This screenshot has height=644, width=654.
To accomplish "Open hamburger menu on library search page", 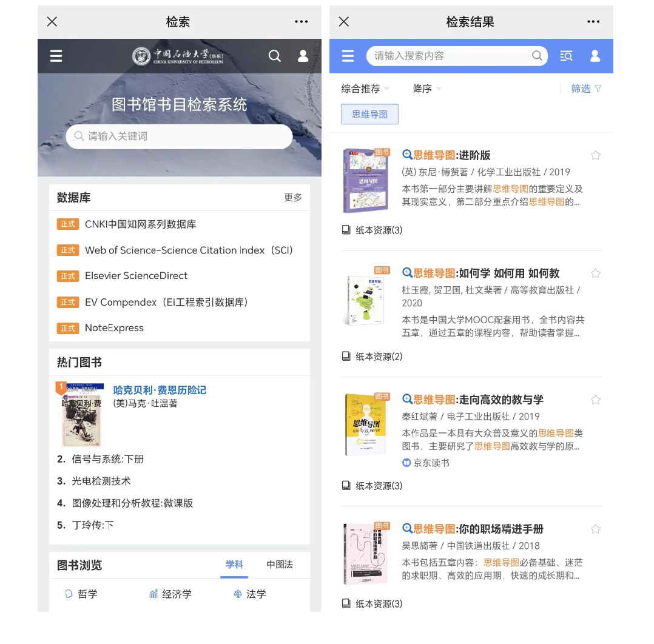I will pyautogui.click(x=56, y=56).
